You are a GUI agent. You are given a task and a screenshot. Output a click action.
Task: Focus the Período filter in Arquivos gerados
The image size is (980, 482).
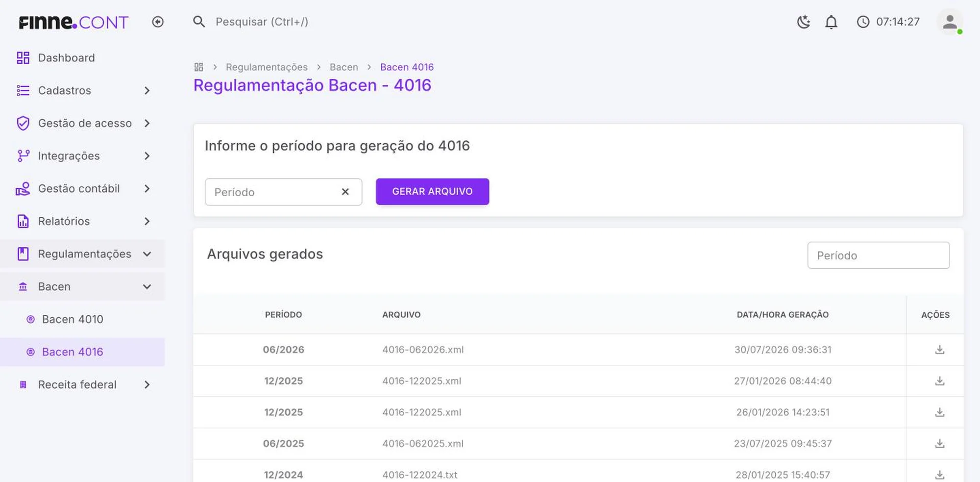[878, 255]
